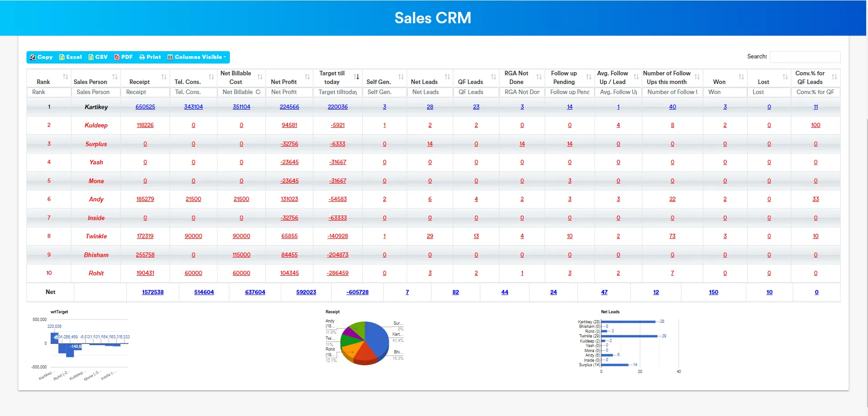Export the table as PDF

click(124, 57)
